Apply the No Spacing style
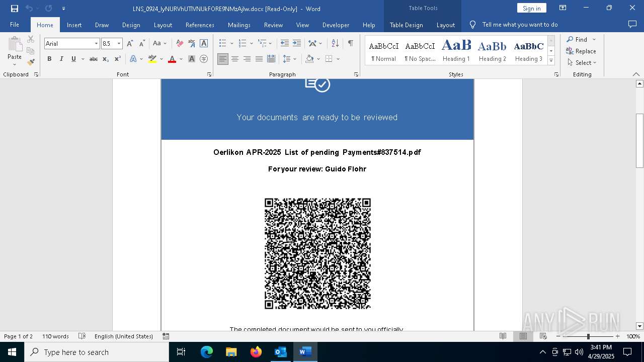The height and width of the screenshot is (362, 644). click(x=420, y=50)
